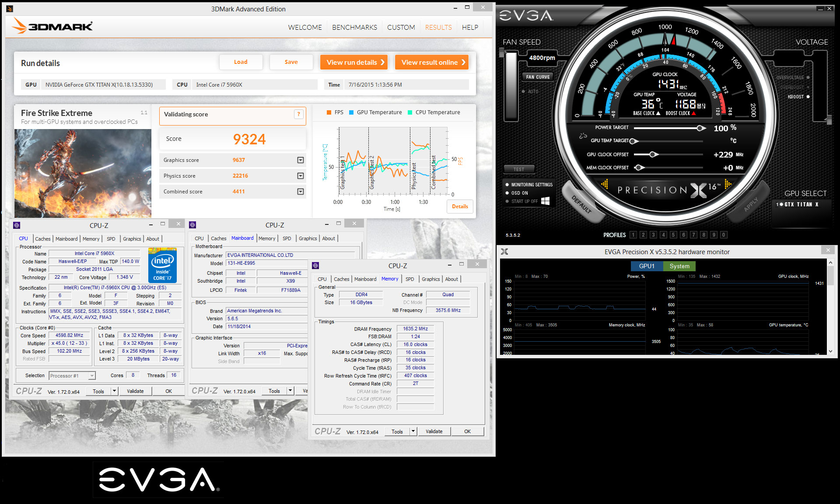Click the hardware monitor vertical scrollbar down arrow

[830, 351]
